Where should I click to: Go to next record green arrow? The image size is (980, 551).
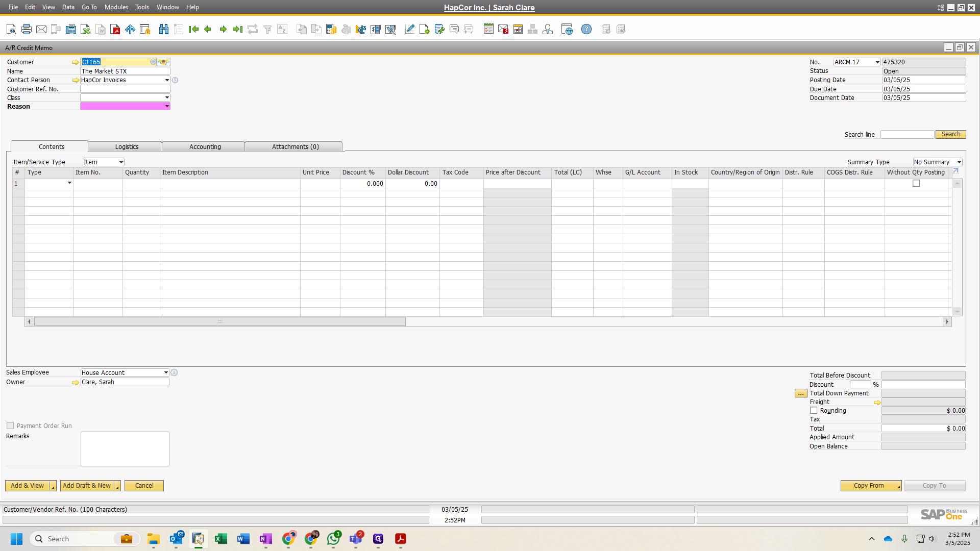(x=223, y=29)
